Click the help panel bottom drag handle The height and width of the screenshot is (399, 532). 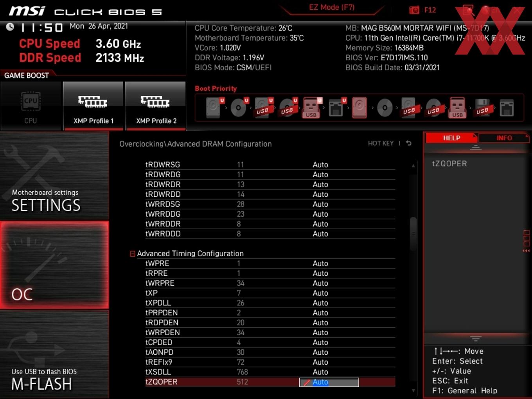coord(476,338)
